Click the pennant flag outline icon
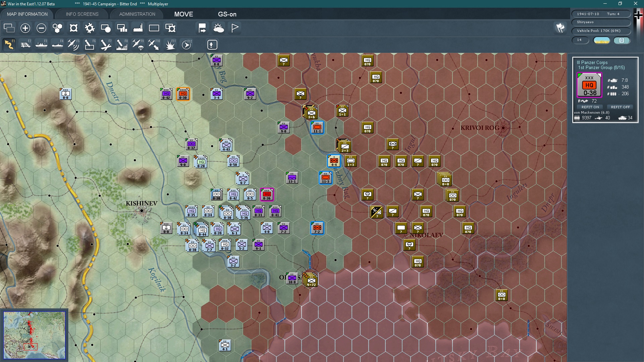The width and height of the screenshot is (644, 362). (x=235, y=28)
